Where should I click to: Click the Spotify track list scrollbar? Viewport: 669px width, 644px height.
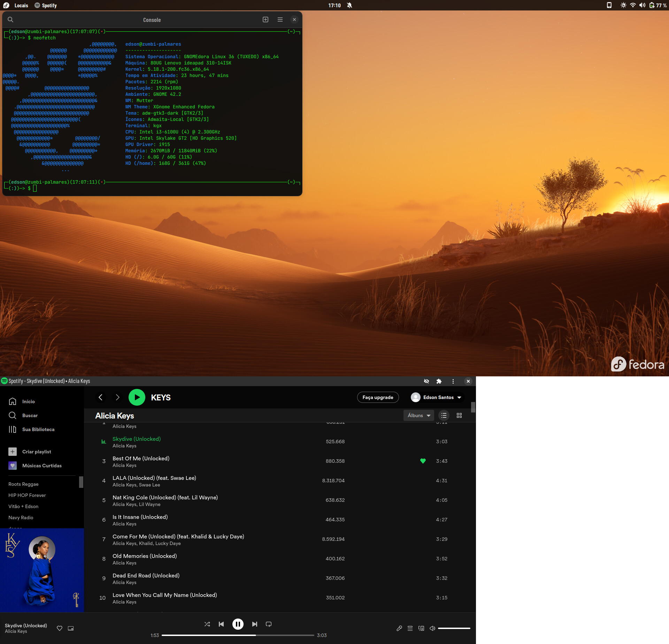click(473, 407)
